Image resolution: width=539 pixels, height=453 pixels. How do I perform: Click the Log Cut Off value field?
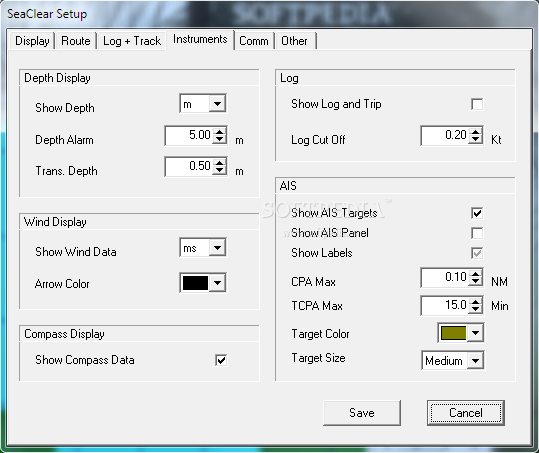(x=445, y=135)
